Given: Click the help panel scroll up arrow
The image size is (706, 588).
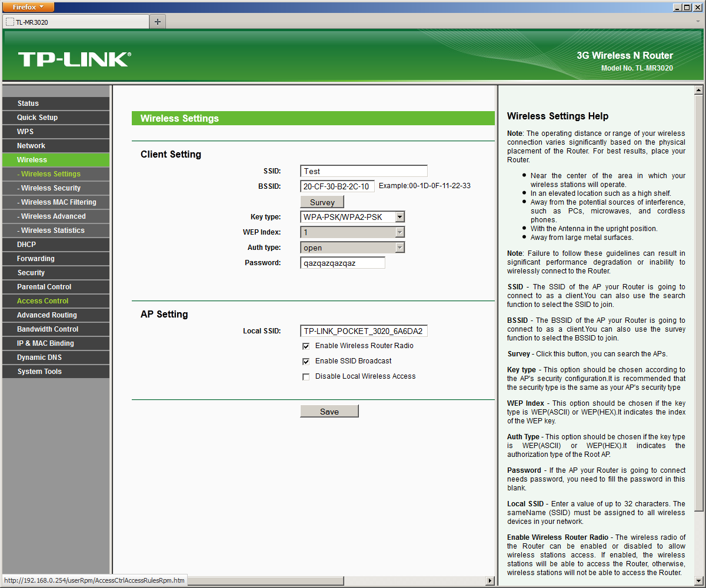Looking at the screenshot, I should click(699, 91).
